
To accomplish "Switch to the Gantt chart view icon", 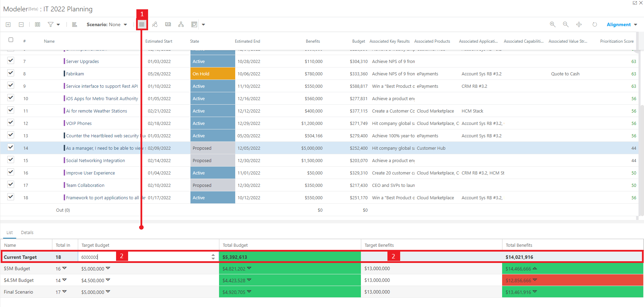I will (74, 24).
